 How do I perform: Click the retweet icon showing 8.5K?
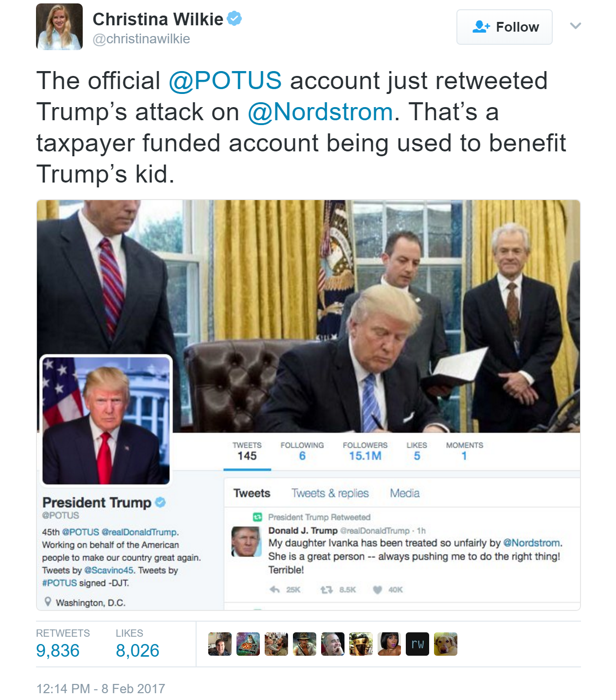(x=326, y=589)
